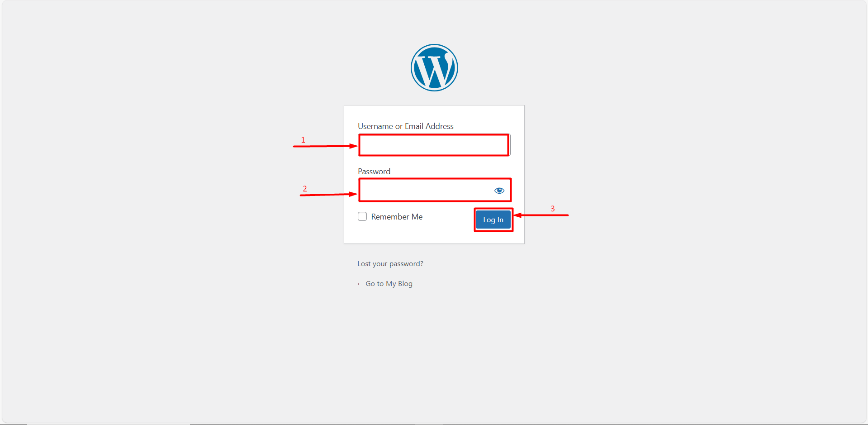Click the left arrow before Go to My Blog
Viewport: 868px width, 425px height.
click(x=360, y=284)
